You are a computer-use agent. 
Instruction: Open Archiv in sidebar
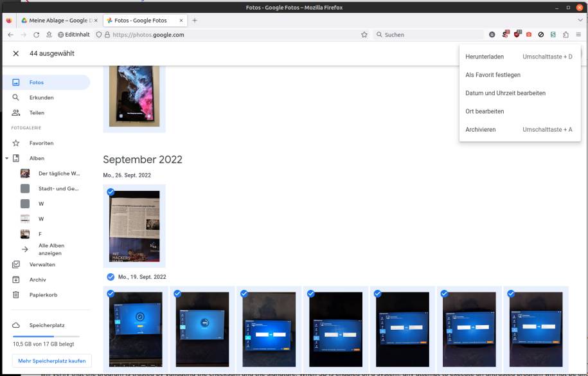[16, 280]
